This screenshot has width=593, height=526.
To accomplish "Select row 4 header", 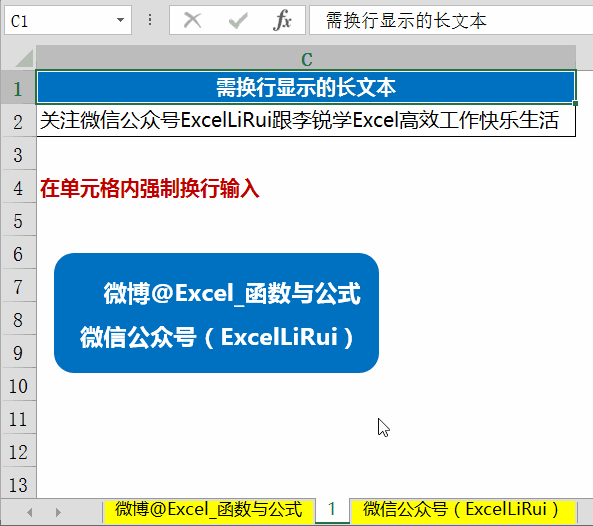I will point(18,187).
